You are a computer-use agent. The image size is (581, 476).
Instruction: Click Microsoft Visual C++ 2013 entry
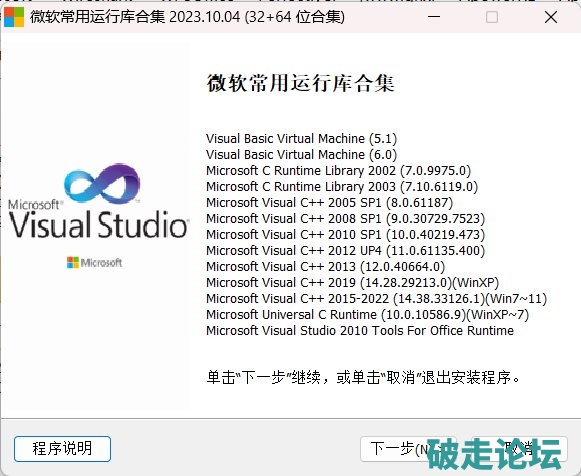click(x=325, y=266)
